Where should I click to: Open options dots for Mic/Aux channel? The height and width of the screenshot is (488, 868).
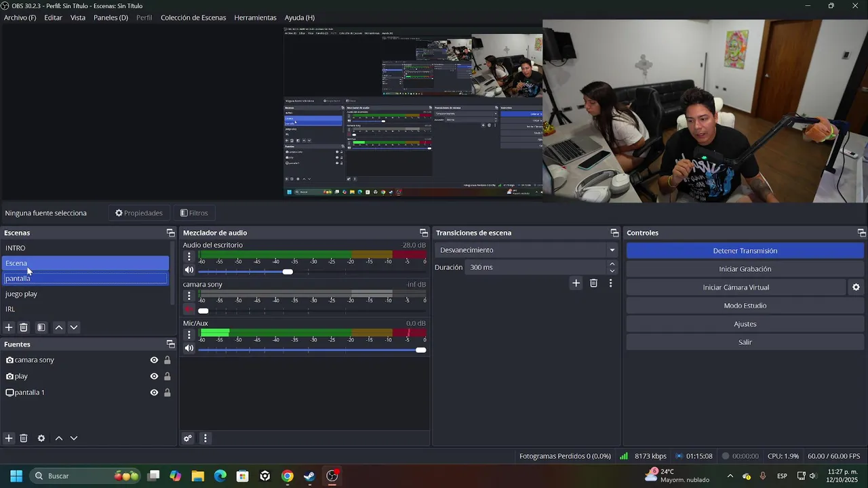pyautogui.click(x=189, y=335)
